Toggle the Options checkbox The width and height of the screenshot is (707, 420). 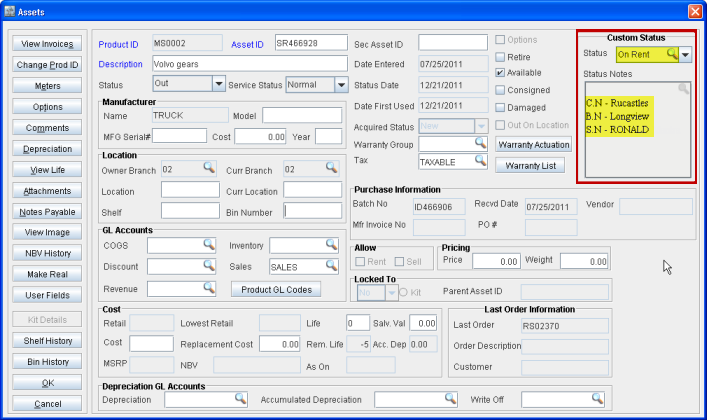pos(500,40)
